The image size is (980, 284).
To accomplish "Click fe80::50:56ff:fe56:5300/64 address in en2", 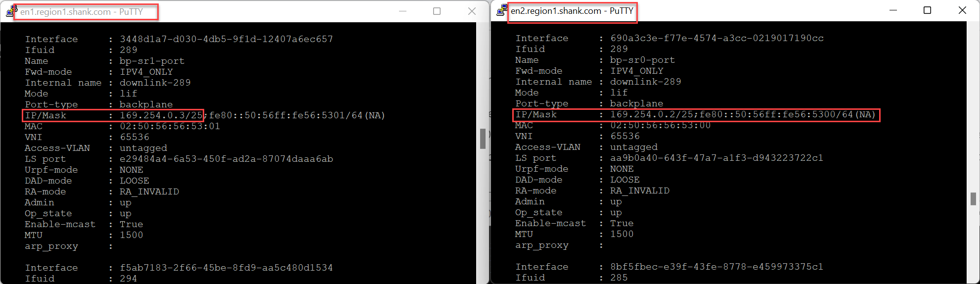I will (776, 114).
